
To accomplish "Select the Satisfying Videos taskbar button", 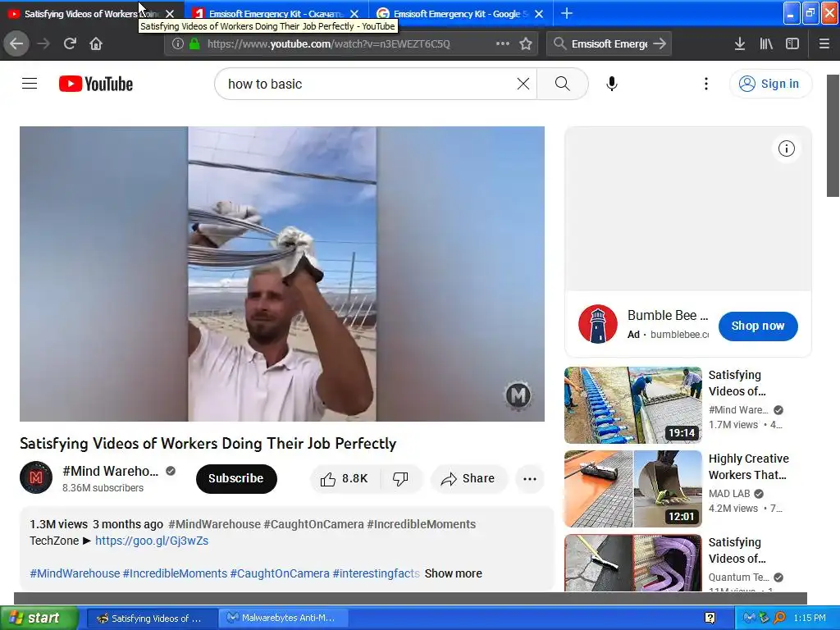I will (x=152, y=618).
